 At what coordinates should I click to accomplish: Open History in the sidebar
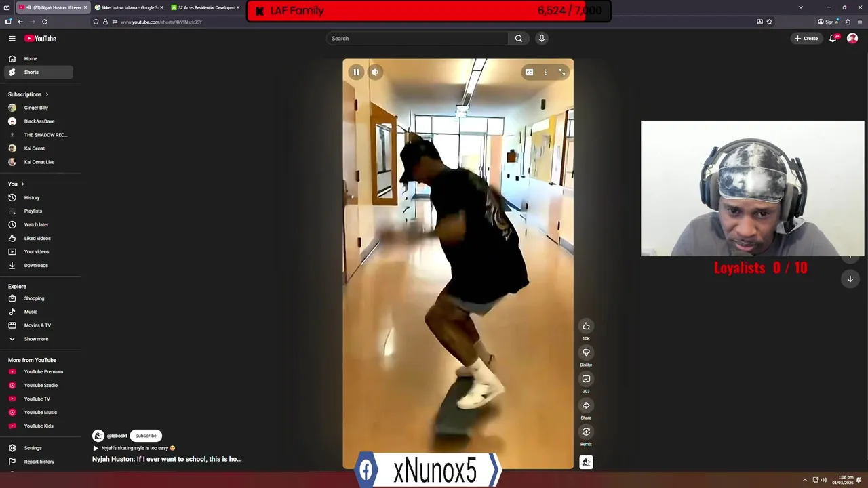(x=39, y=198)
